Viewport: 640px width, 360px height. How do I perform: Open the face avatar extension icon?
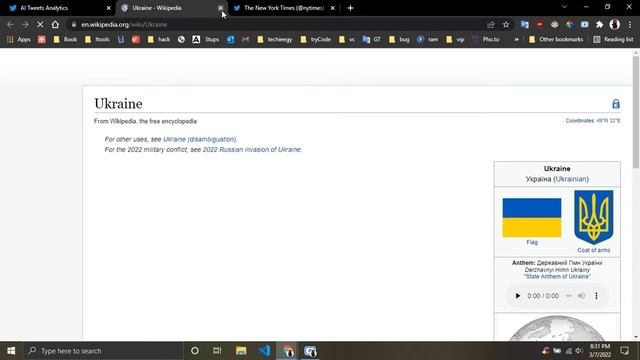point(554,24)
